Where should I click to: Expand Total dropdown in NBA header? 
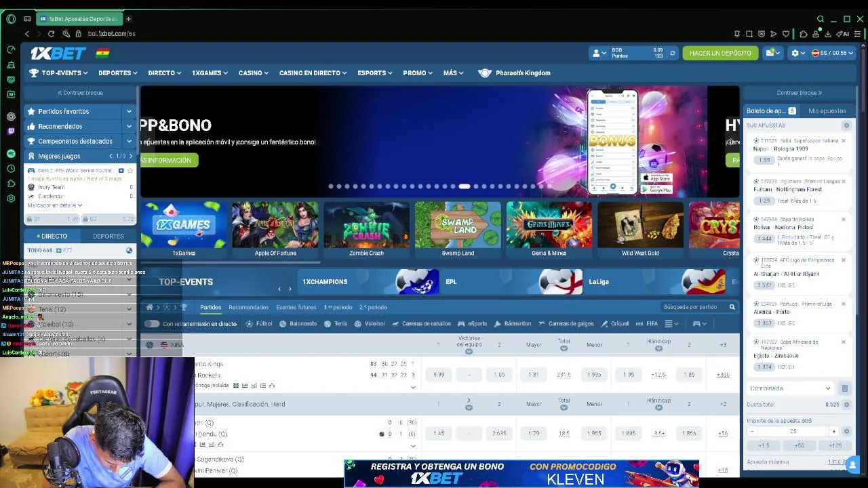[x=564, y=348]
